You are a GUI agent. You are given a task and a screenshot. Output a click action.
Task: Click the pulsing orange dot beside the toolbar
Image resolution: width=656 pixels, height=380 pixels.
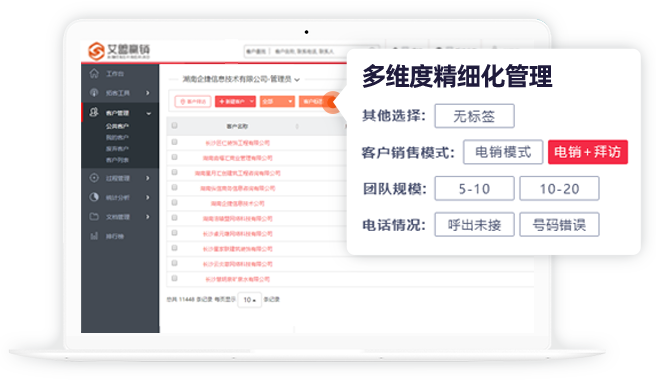[333, 102]
